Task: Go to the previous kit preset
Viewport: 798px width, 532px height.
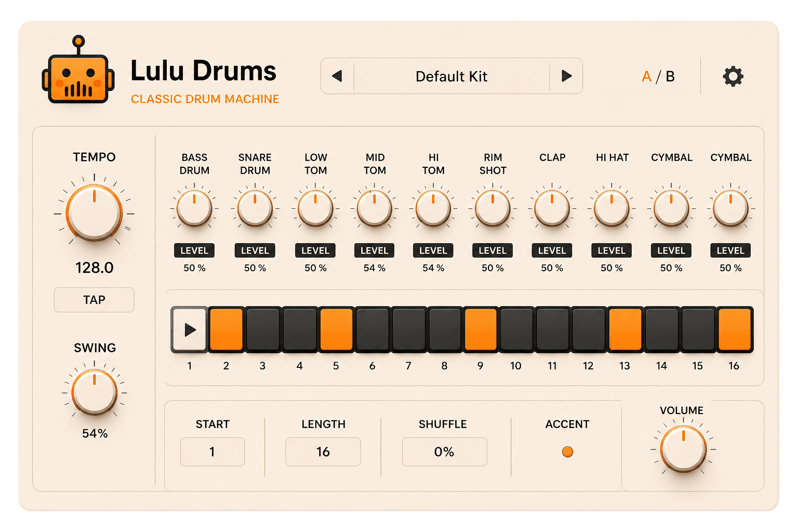Action: pos(337,76)
